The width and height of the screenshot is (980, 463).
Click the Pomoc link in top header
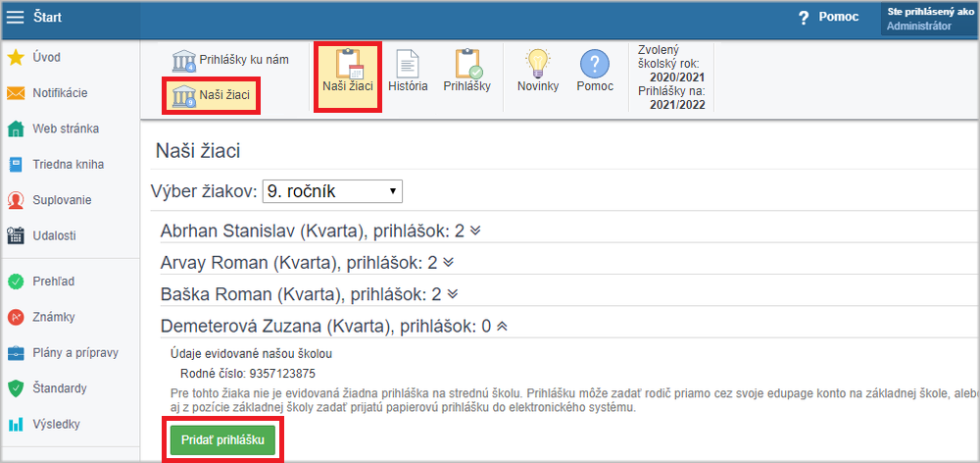click(839, 18)
